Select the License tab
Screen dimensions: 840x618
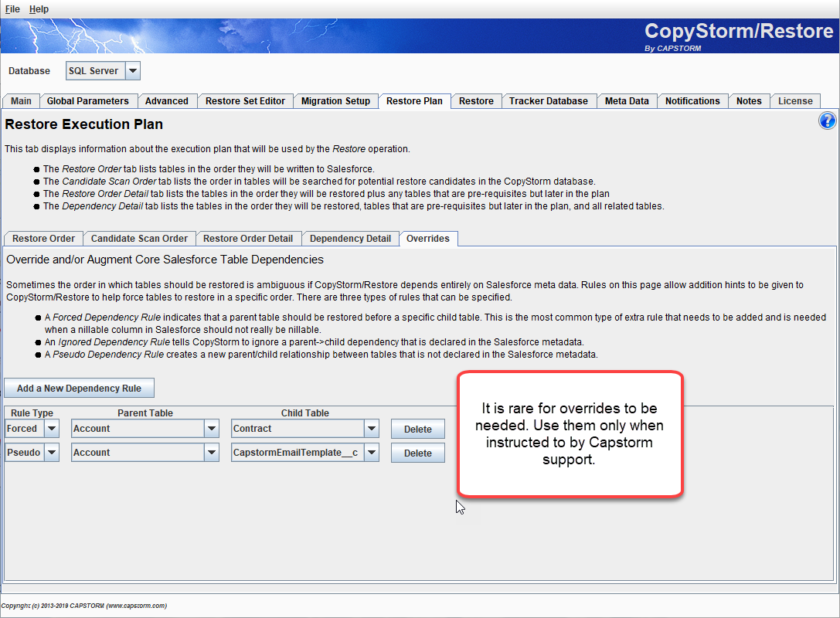[795, 101]
